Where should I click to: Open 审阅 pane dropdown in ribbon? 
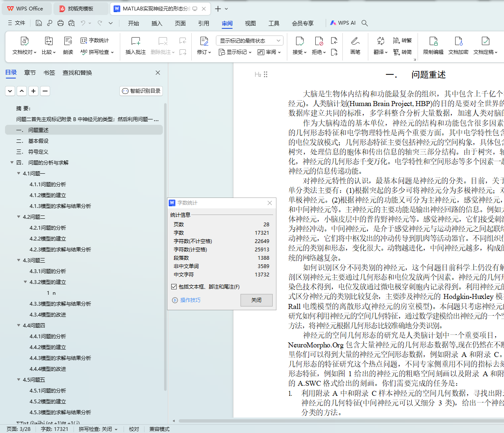(269, 52)
